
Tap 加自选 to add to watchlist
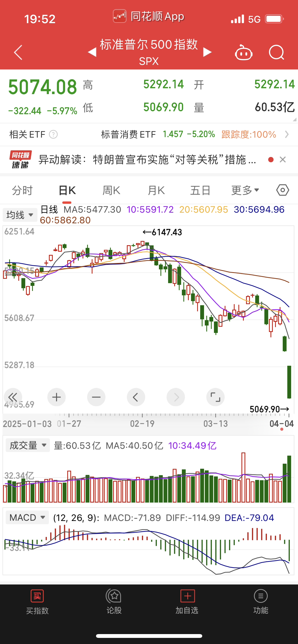click(187, 602)
